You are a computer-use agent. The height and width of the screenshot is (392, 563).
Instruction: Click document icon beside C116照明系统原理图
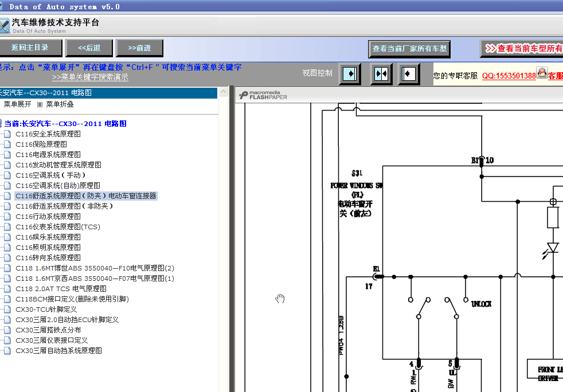7,248
